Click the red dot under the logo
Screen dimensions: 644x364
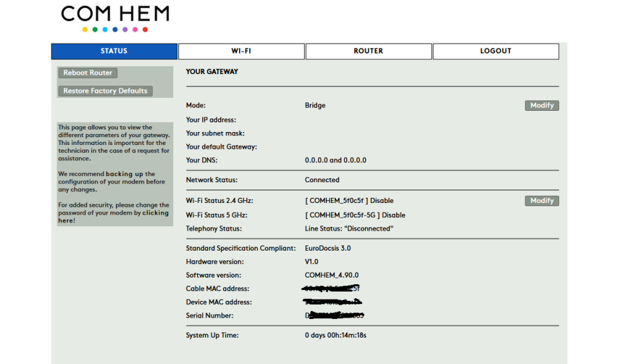pos(146,30)
